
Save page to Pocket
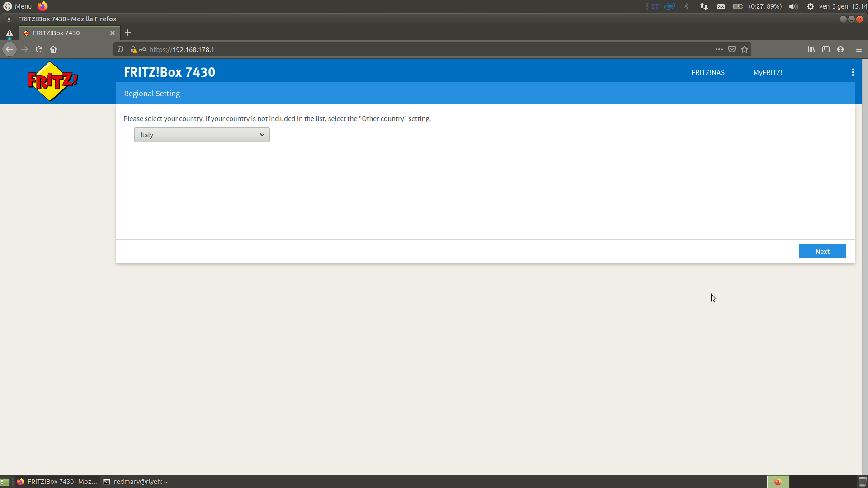pos(732,49)
